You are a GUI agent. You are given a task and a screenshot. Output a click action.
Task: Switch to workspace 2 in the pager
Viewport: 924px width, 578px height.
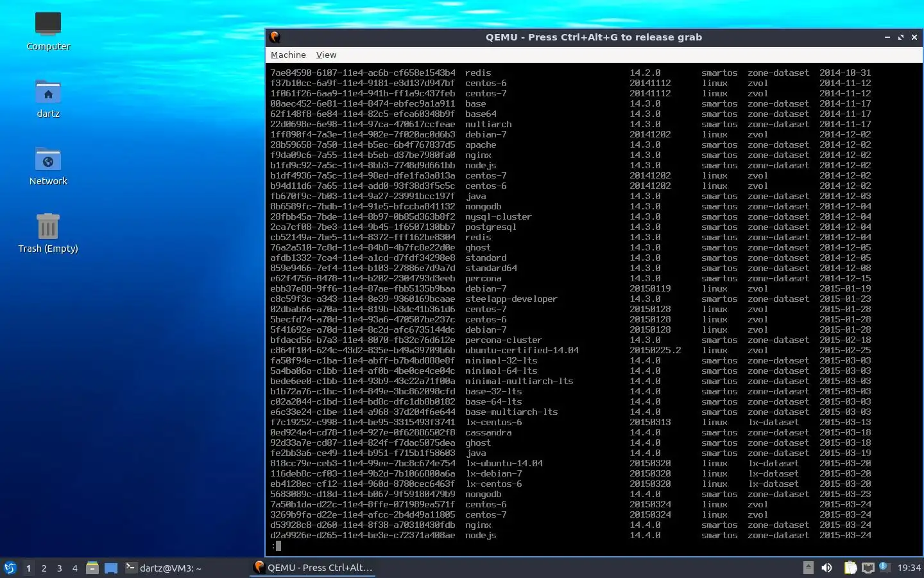[44, 568]
